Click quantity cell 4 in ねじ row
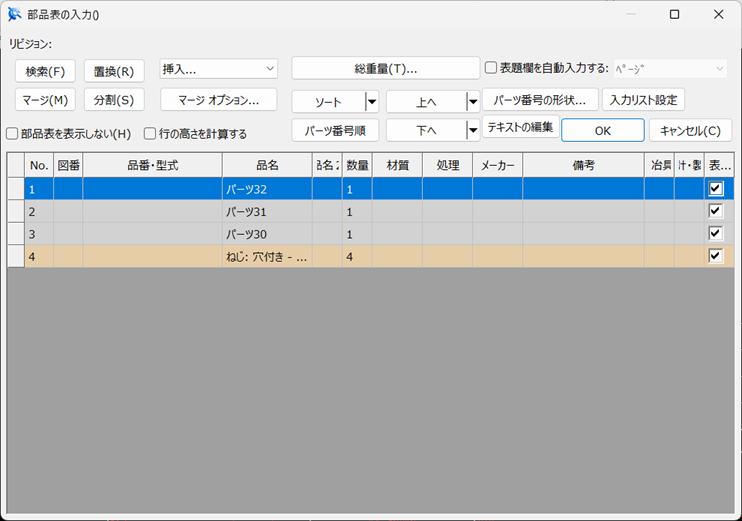The width and height of the screenshot is (742, 521). [x=357, y=256]
